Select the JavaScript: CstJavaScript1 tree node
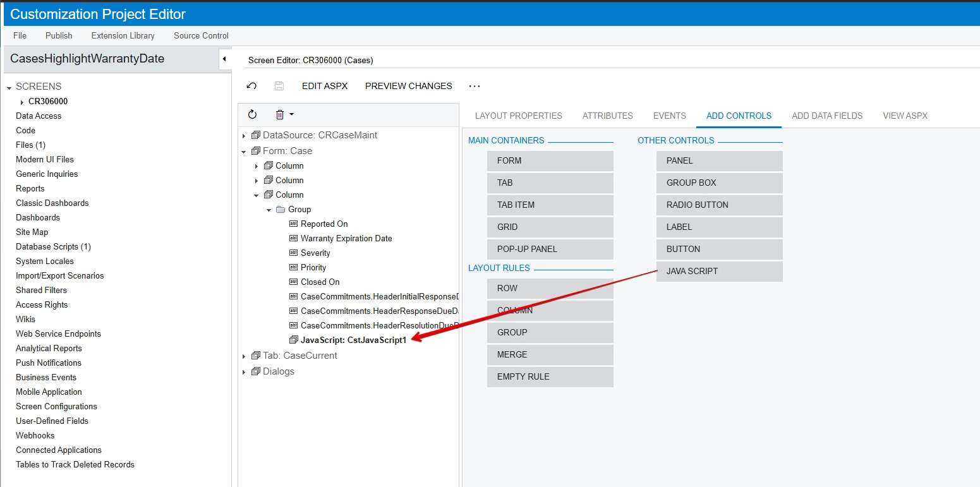Screen dimensions: 980x487 point(354,340)
